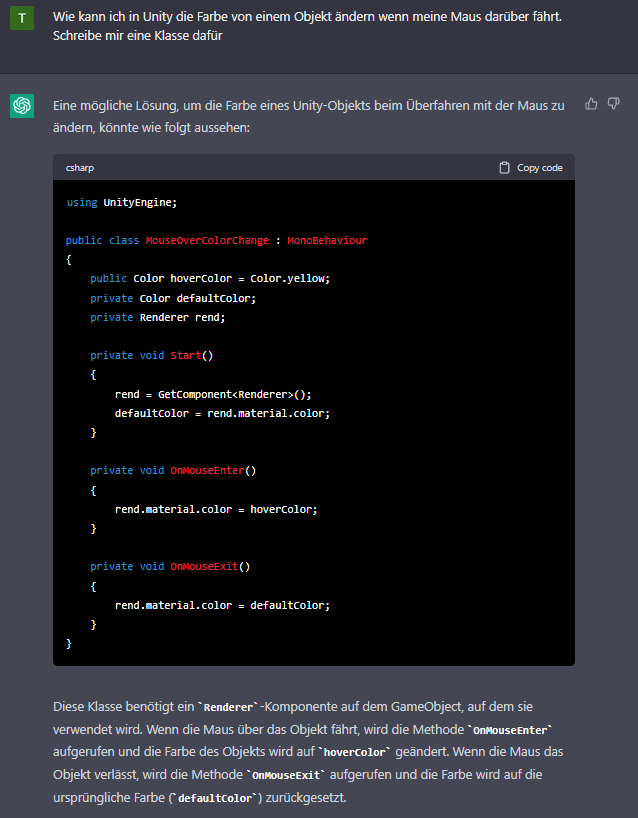Click 'rend.material.color = hoverColor;' line
Image resolution: width=638 pixels, height=818 pixels.
[216, 509]
